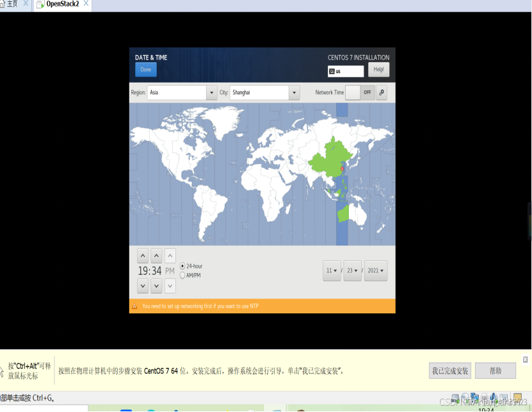The image size is (532, 412).
Task: Click the Shanghai location marker on map
Action: tap(342, 169)
